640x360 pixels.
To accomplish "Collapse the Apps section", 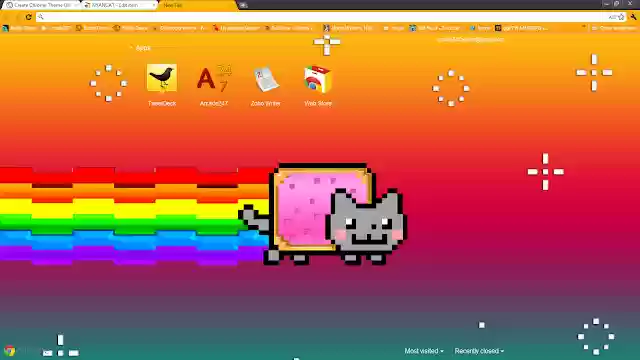I will (140, 48).
